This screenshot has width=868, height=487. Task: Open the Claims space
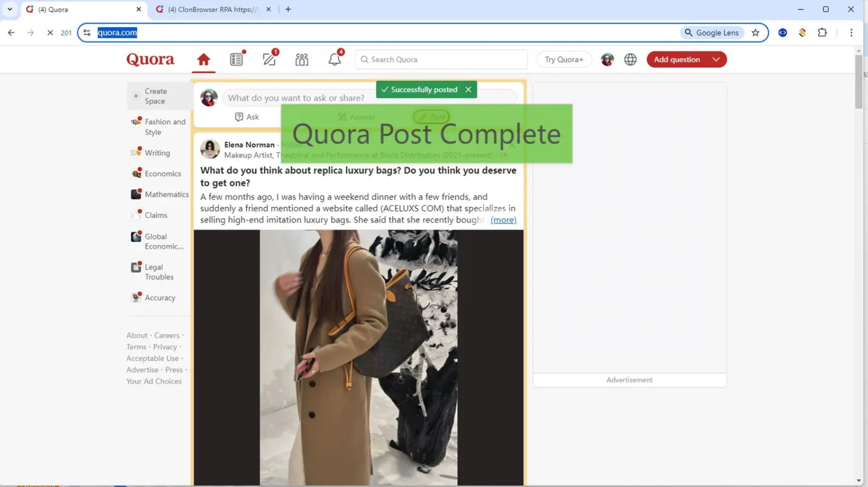tap(150, 215)
